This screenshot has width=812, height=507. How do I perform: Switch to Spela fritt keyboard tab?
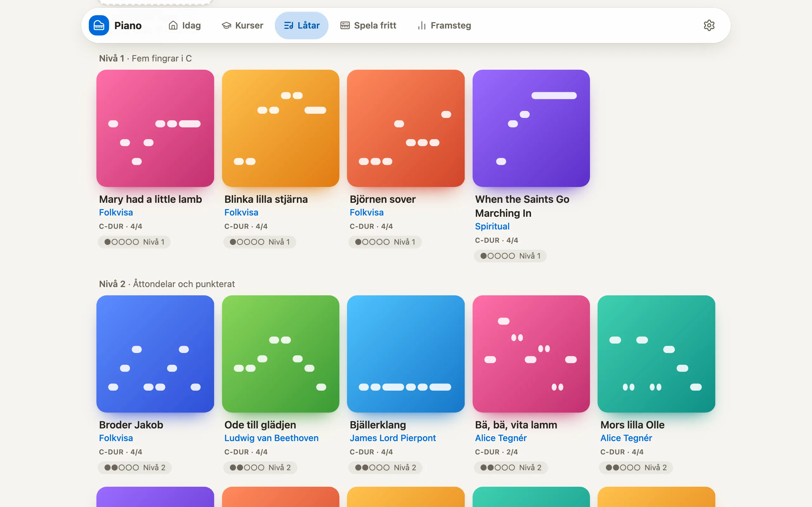click(x=368, y=25)
